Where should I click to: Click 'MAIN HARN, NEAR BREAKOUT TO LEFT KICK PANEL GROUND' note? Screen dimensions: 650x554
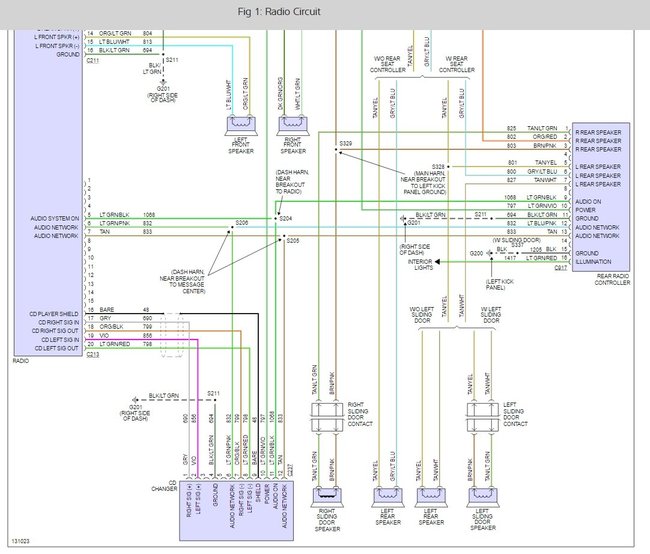pyautogui.click(x=423, y=183)
